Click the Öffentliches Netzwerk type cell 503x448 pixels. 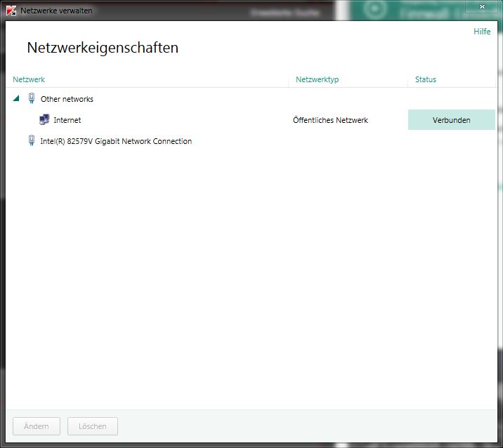330,120
